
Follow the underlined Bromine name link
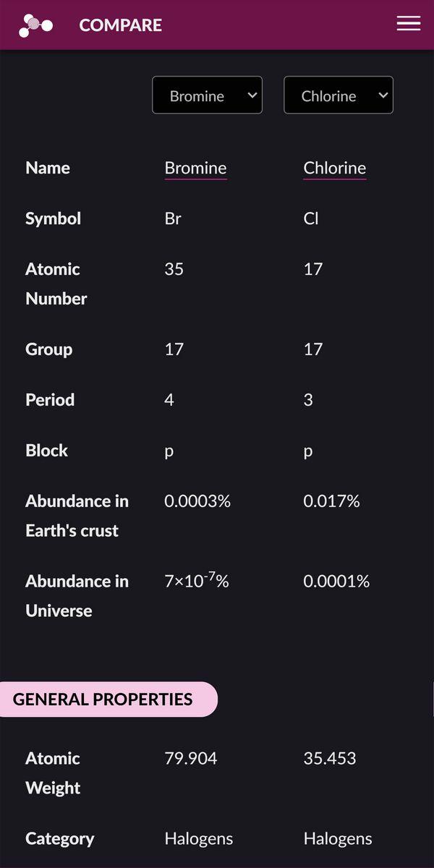click(195, 168)
